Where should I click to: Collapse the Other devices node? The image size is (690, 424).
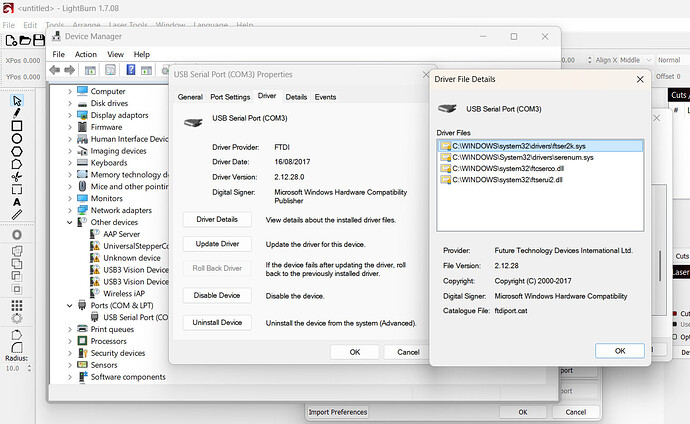(x=70, y=222)
